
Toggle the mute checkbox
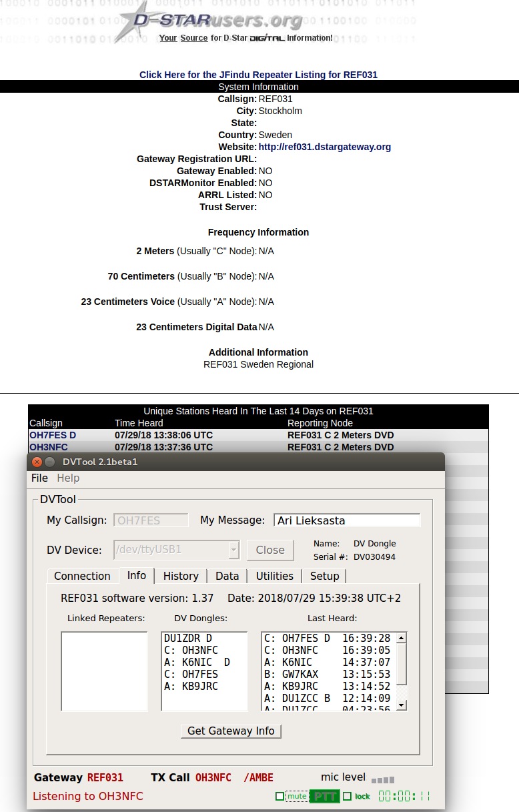coord(280,796)
